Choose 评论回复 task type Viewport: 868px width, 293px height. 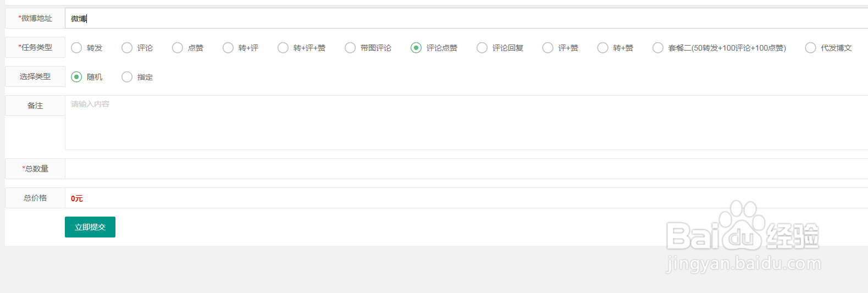[x=482, y=48]
